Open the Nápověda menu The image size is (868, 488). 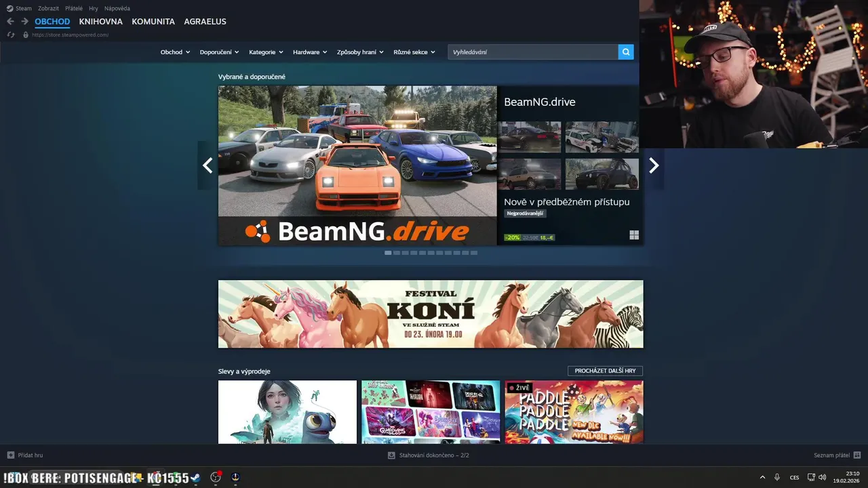pyautogui.click(x=117, y=8)
